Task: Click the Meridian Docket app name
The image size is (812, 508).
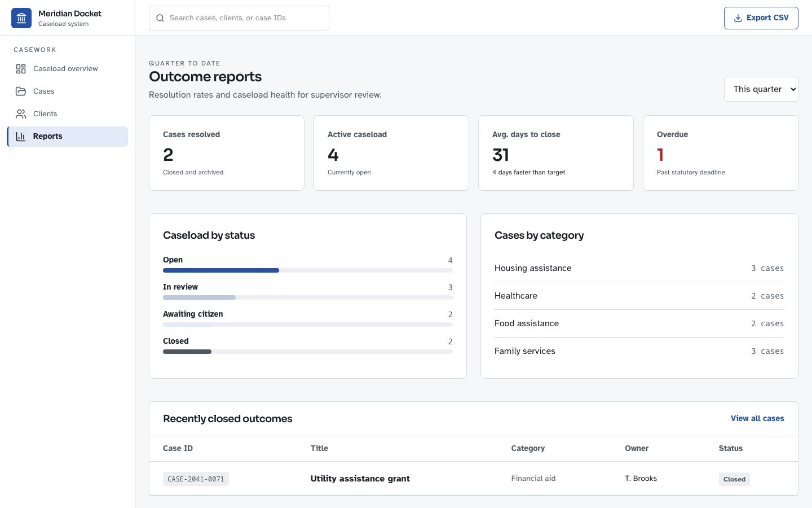Action: coord(70,14)
